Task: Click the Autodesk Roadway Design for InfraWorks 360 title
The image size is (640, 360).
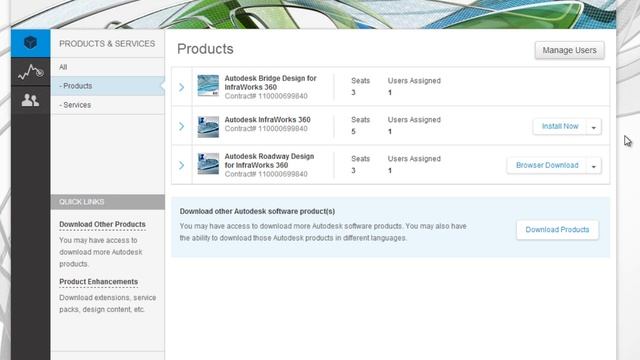Action: coord(269,160)
